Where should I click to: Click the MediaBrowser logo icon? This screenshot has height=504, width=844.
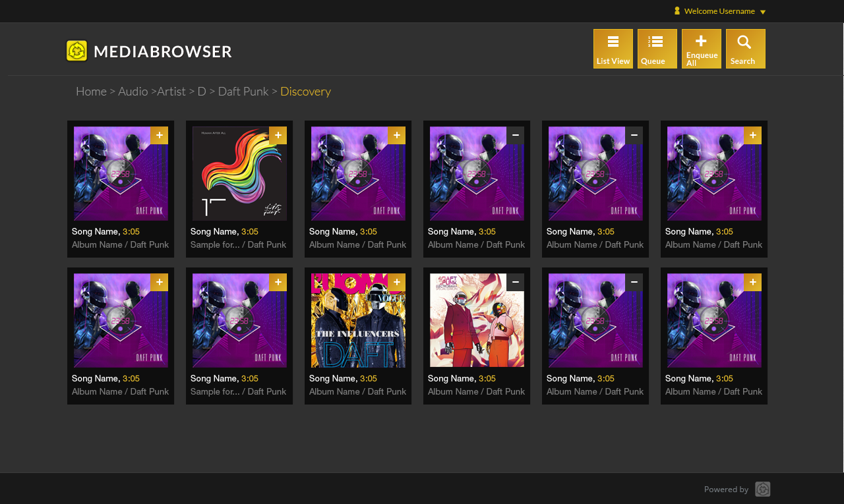(x=76, y=51)
